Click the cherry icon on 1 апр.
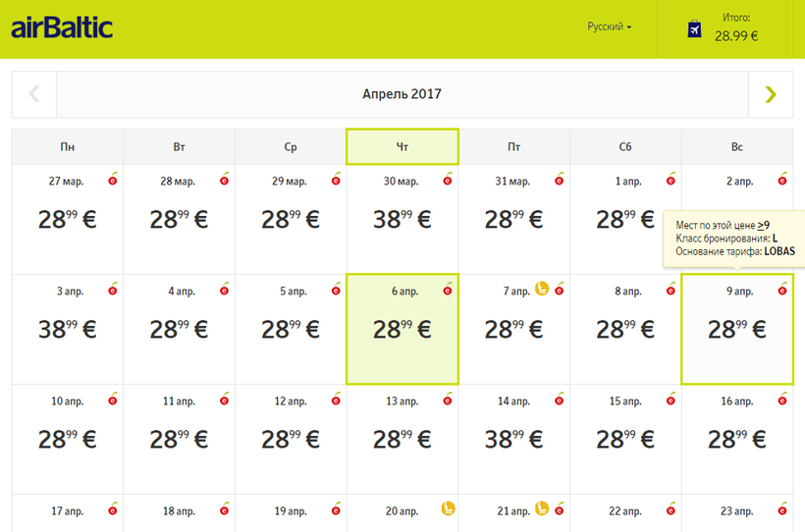This screenshot has width=805, height=532. [671, 179]
